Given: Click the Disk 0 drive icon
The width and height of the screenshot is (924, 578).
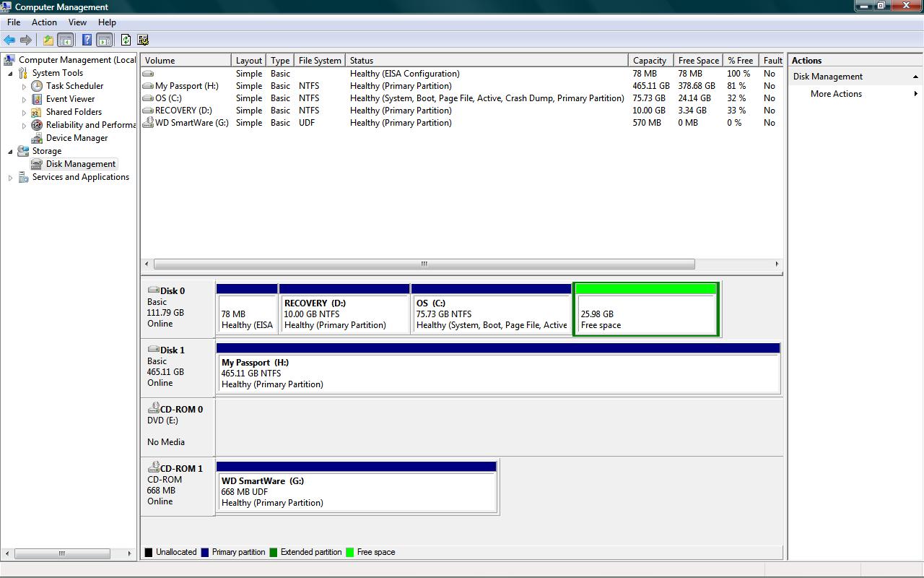Looking at the screenshot, I should (x=153, y=290).
